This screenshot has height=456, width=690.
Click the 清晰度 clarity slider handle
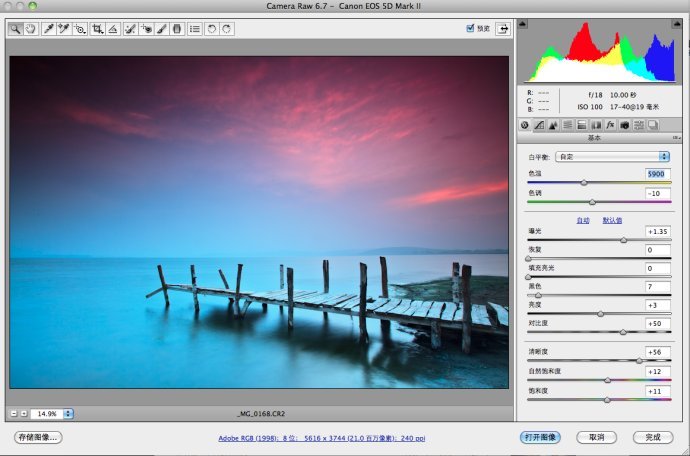(639, 361)
